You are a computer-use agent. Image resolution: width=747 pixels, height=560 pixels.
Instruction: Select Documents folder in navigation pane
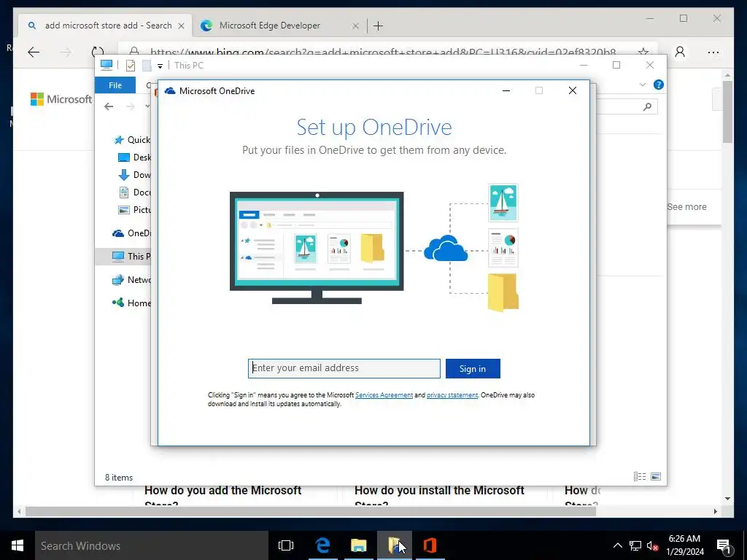coord(134,192)
